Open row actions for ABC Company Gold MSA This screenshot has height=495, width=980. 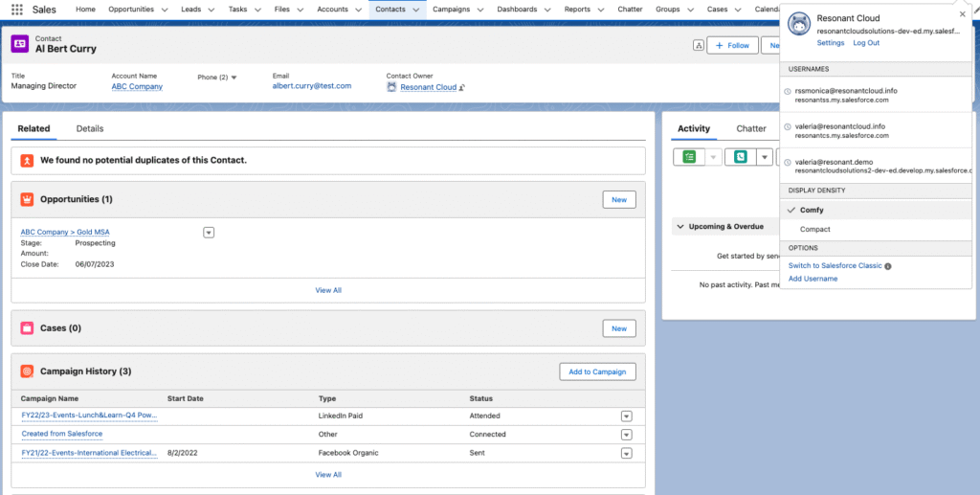point(209,232)
